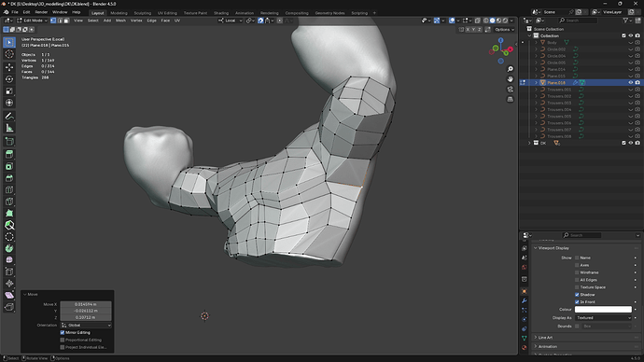Hide Plane.016 with its eye icon
The width and height of the screenshot is (644, 362).
[631, 82]
